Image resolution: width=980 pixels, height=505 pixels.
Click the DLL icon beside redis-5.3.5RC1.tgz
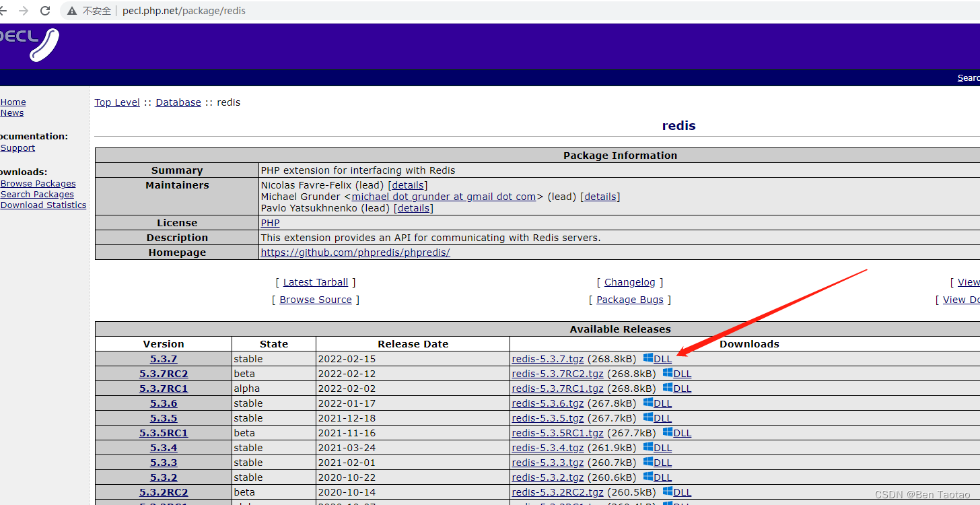click(x=677, y=432)
